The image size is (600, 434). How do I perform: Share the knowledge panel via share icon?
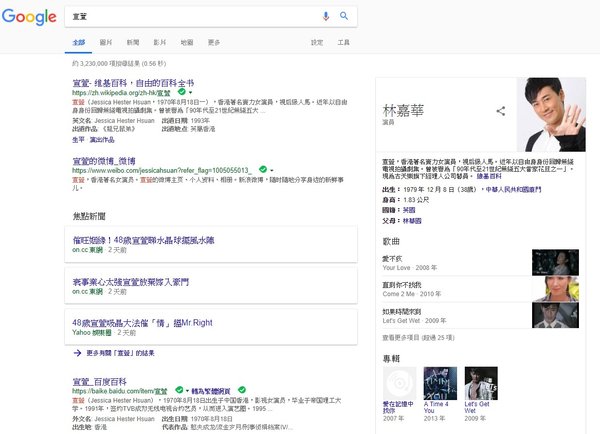500,111
